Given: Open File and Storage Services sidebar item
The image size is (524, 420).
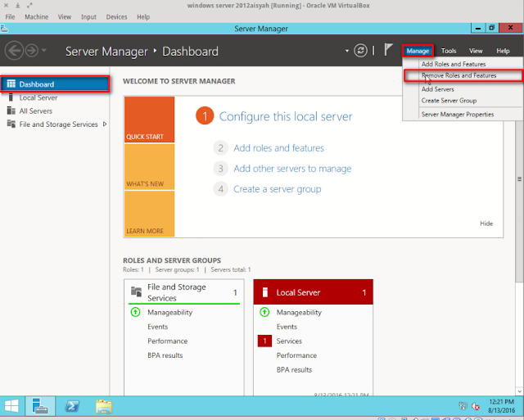Looking at the screenshot, I should click(x=58, y=124).
